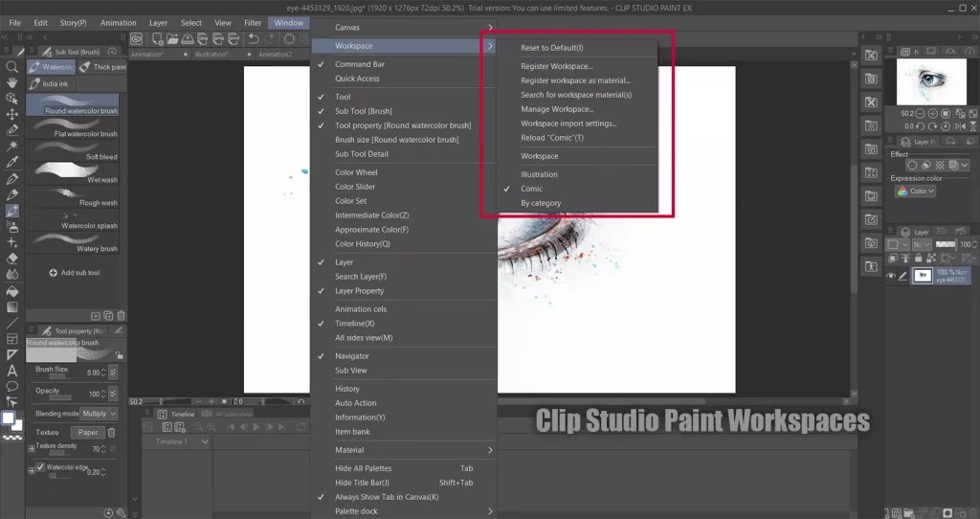
Task: Open the Animation menu
Action: coord(118,23)
